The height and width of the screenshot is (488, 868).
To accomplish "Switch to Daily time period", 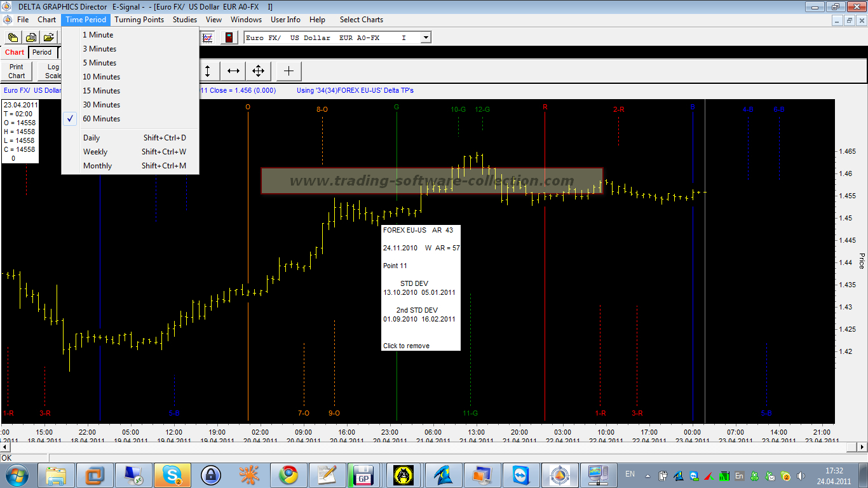I will tap(92, 138).
